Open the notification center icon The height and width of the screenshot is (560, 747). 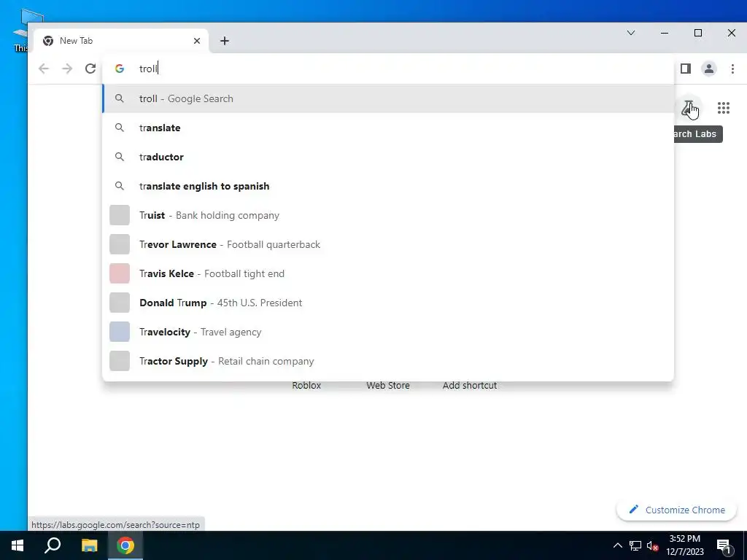723,545
